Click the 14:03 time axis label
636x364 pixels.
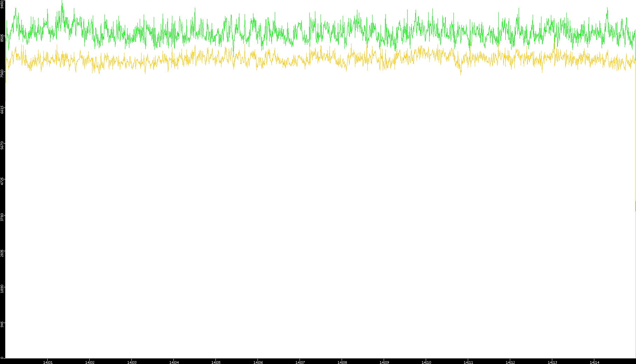tap(132, 362)
